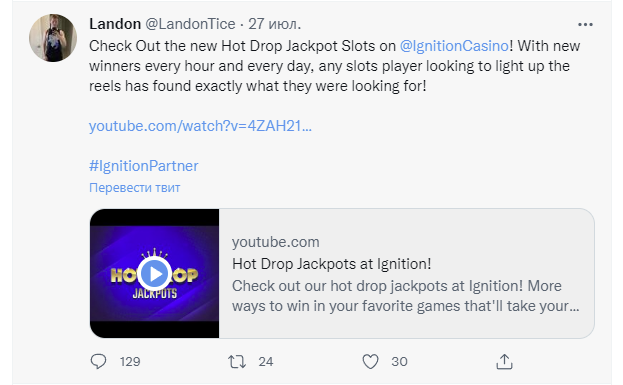
Task: Open the 27 июл. tweet date
Action: click(x=275, y=24)
